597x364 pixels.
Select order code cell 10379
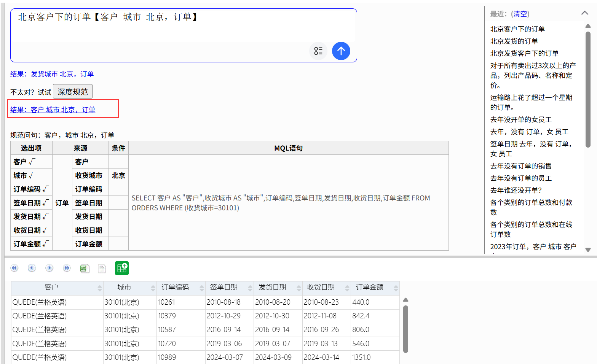pyautogui.click(x=181, y=316)
